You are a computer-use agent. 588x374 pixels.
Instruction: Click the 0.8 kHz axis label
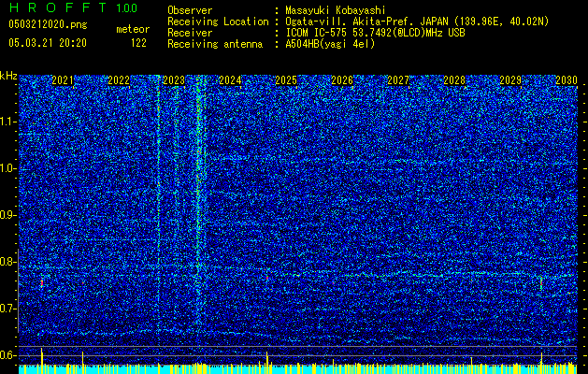pyautogui.click(x=8, y=262)
